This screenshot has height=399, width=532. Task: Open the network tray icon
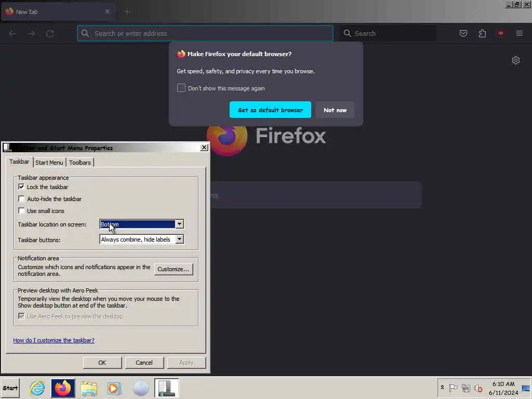point(466,388)
